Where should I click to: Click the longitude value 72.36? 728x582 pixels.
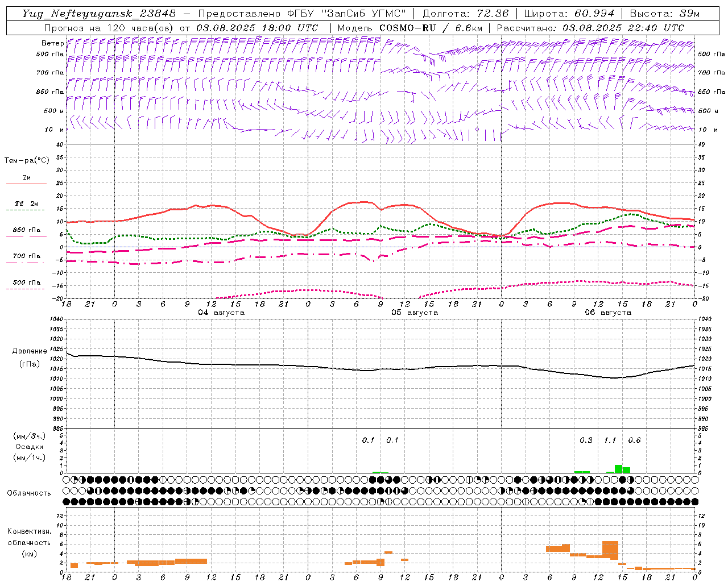493,14
